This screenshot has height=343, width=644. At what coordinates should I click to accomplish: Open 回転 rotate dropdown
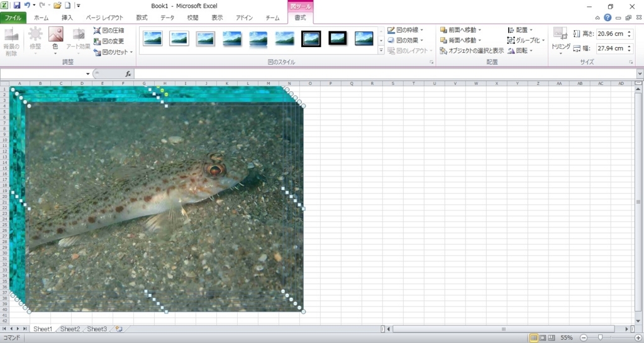point(520,50)
